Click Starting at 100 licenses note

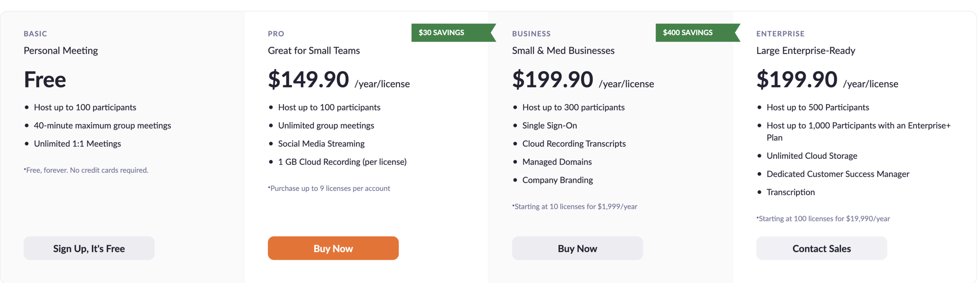click(823, 218)
